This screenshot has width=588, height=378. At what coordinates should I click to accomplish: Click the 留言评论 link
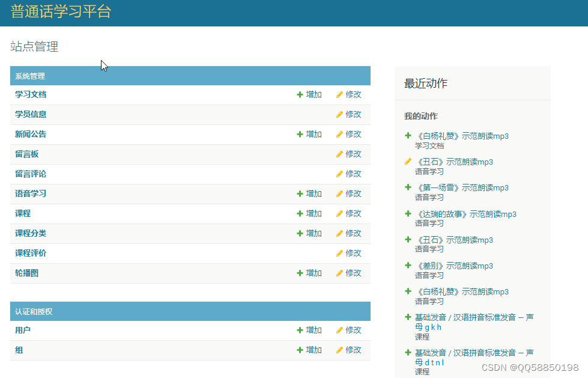click(30, 174)
